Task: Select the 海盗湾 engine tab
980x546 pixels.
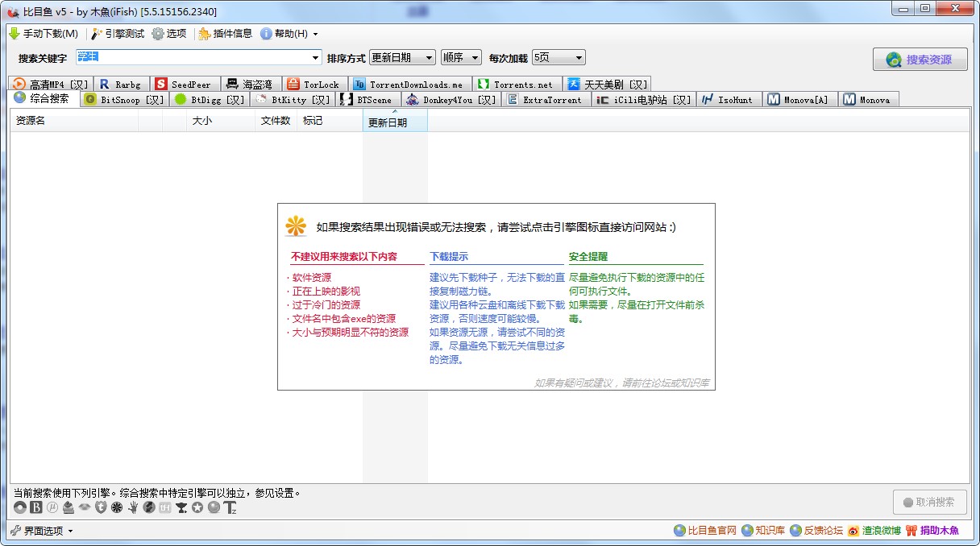Action: click(x=249, y=85)
